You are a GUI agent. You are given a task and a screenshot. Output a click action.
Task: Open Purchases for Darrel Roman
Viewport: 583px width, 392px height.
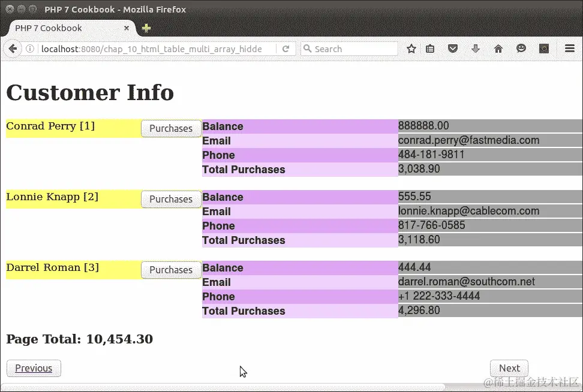click(x=171, y=270)
